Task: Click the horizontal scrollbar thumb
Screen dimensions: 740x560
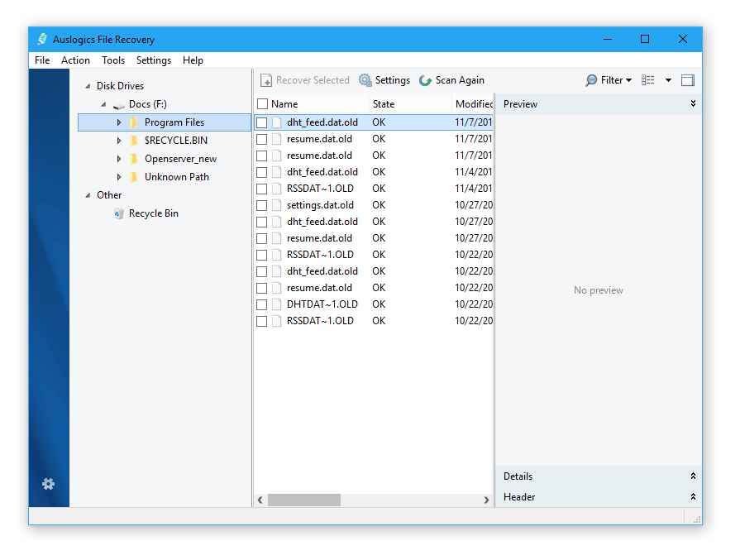Action: tap(304, 500)
